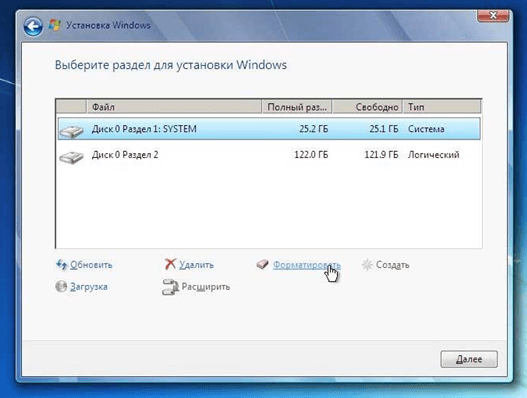Select the Диск 0 Раздел 1: SYSTEM row
Screen dimensions: 527x398
269,129
